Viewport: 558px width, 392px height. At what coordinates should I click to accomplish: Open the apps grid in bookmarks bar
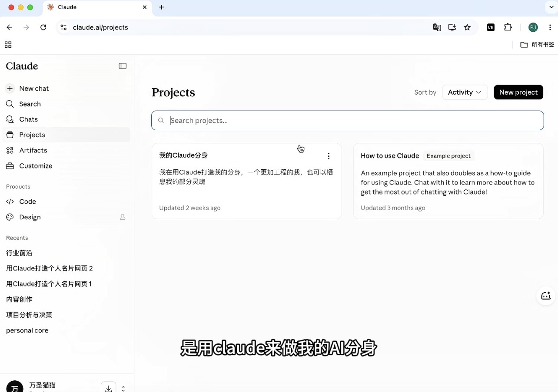point(8,45)
